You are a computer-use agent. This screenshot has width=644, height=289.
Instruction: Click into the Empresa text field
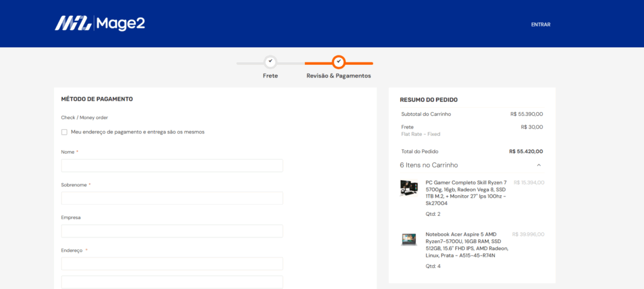point(172,231)
